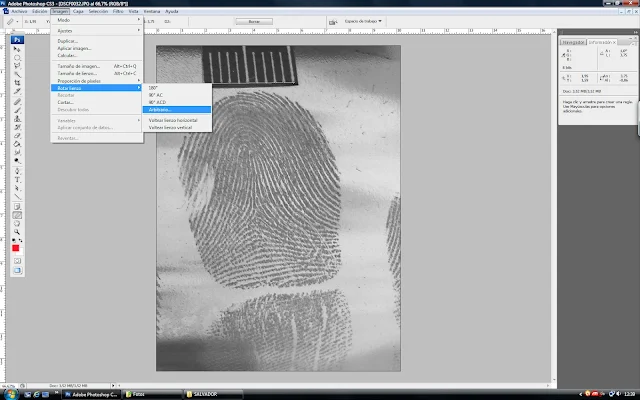Viewport: 640px width, 400px height.
Task: Choose Voltear lienzo horizontal
Action: click(x=177, y=120)
